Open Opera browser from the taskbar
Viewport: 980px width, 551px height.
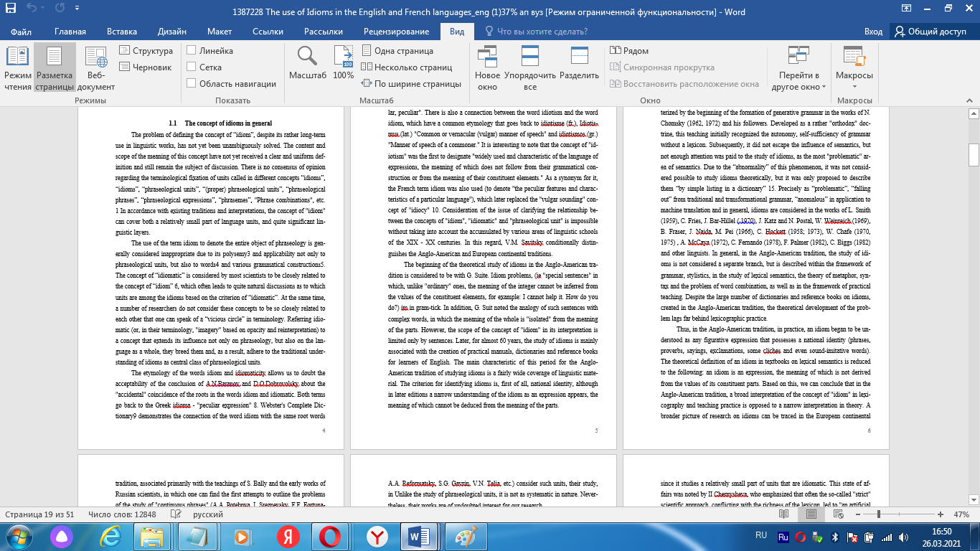pyautogui.click(x=330, y=535)
